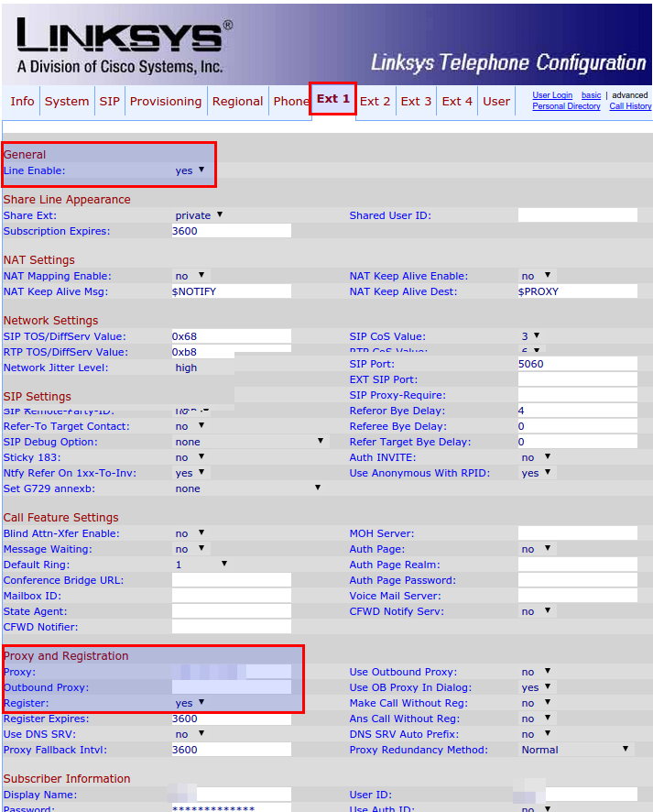
Task: Click the EXT SIP Port field
Action: (x=578, y=379)
